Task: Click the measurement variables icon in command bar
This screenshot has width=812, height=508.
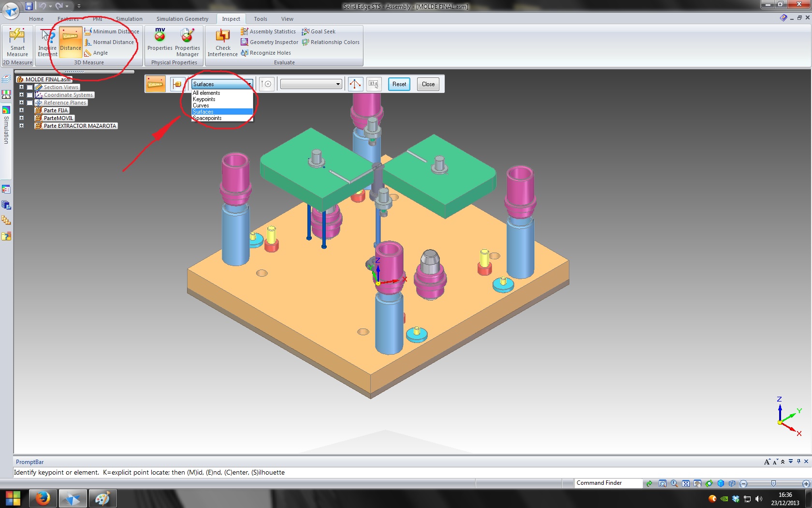Action: point(374,84)
